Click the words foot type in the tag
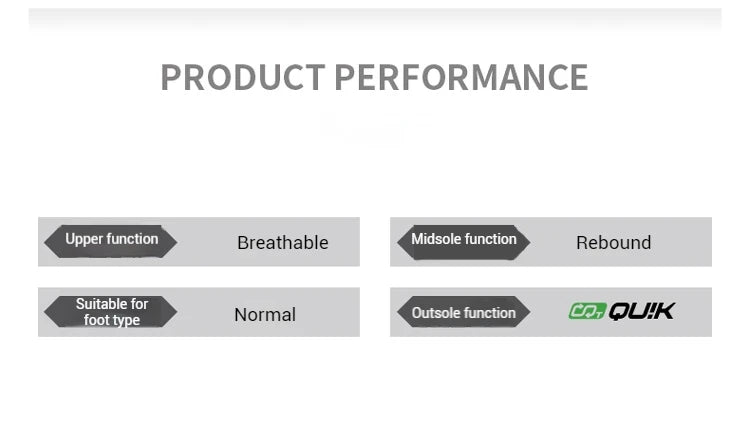750x429 pixels. (x=112, y=320)
